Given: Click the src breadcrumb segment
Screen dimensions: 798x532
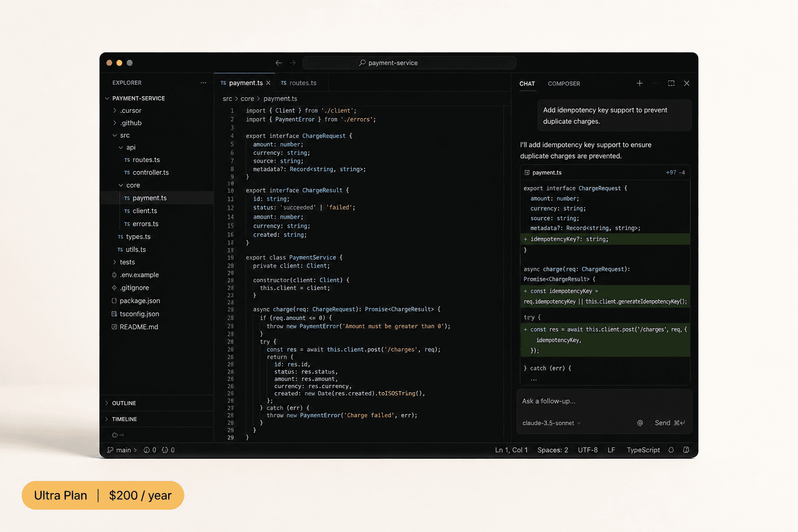Looking at the screenshot, I should point(228,99).
